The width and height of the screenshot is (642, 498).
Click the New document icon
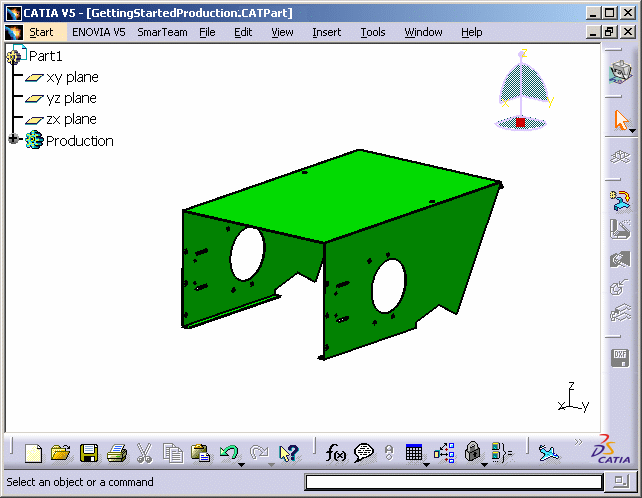[x=34, y=453]
